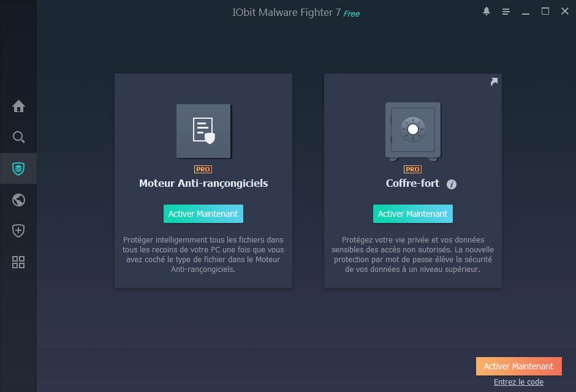The height and width of the screenshot is (392, 576).
Task: Open the Tools grid icon
Action: pyautogui.click(x=18, y=262)
